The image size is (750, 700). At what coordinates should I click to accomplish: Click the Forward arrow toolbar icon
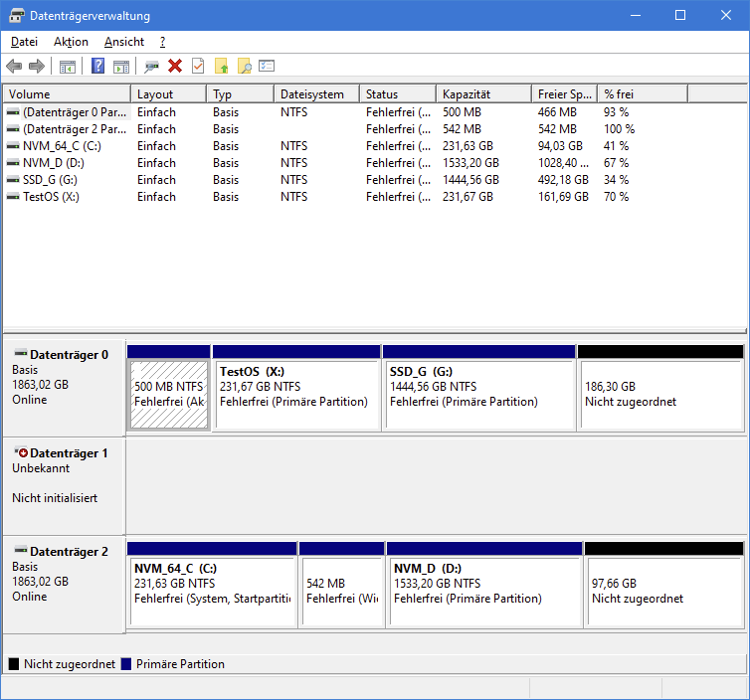(37, 66)
